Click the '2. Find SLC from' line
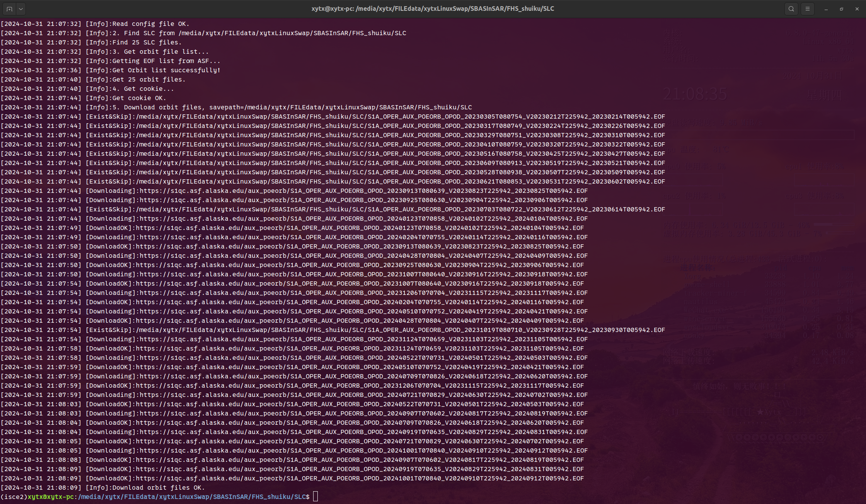Screen dimensions: 866x504 tap(203, 33)
